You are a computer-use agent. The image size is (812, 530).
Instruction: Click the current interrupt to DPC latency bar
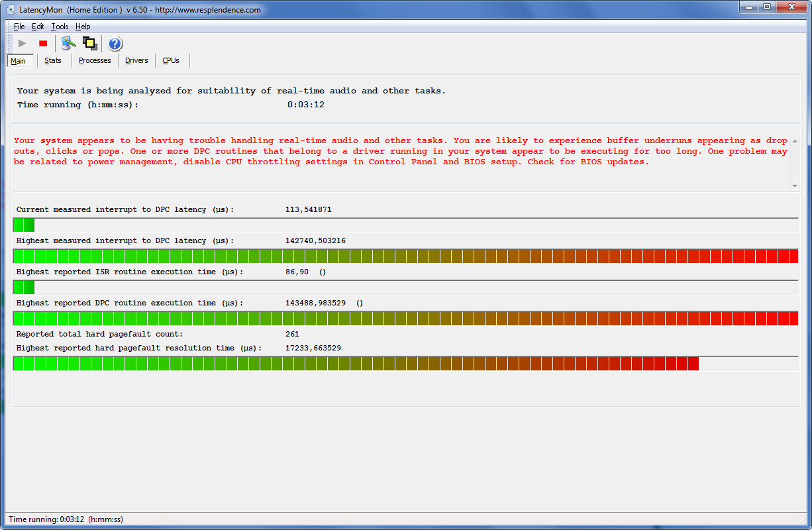405,225
